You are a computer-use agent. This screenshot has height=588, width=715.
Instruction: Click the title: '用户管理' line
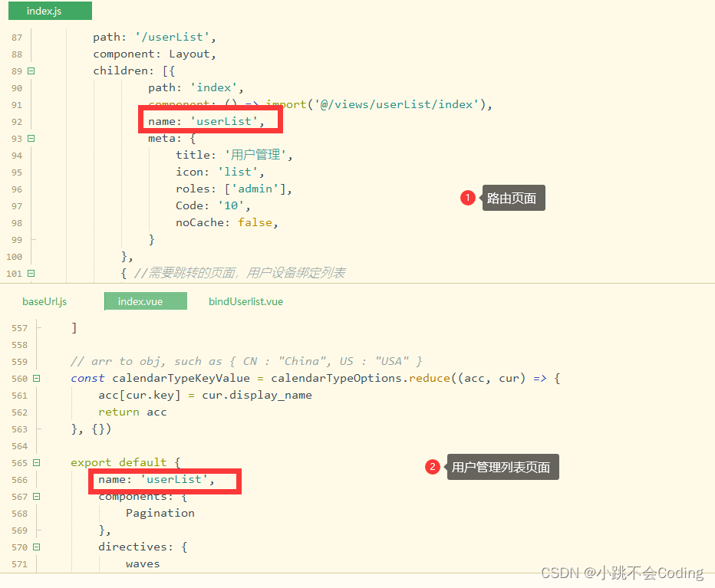(234, 155)
